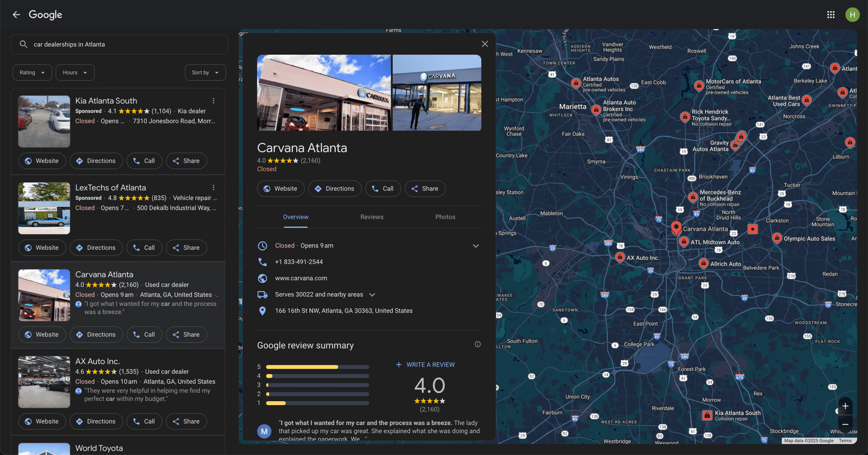This screenshot has height=455, width=868.
Task: Select the ATL Midtown Auto map pin
Action: 684,242
